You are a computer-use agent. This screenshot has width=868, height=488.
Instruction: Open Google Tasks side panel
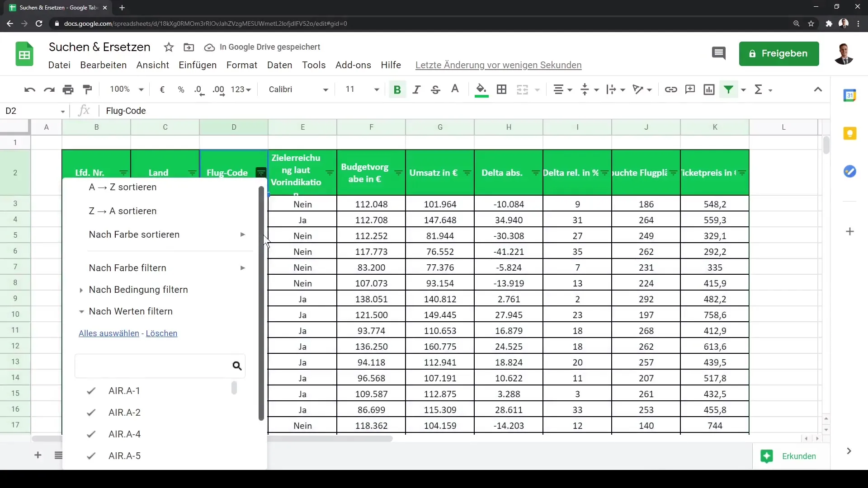tap(850, 171)
